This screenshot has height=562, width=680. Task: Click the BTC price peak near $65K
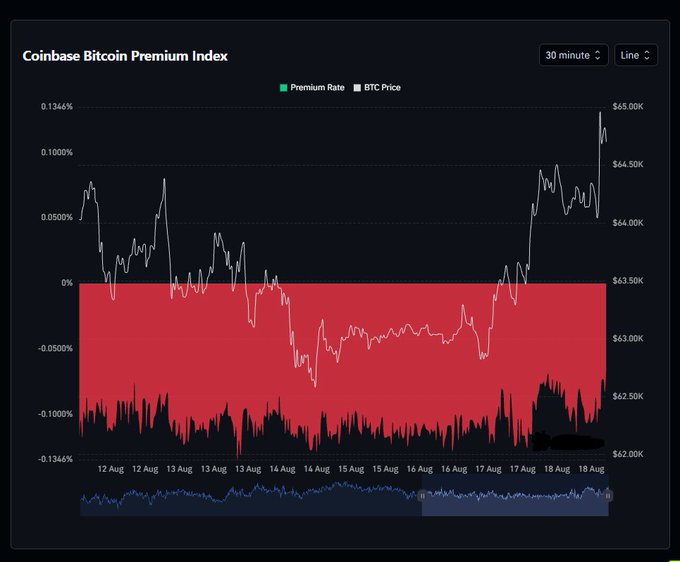click(600, 113)
